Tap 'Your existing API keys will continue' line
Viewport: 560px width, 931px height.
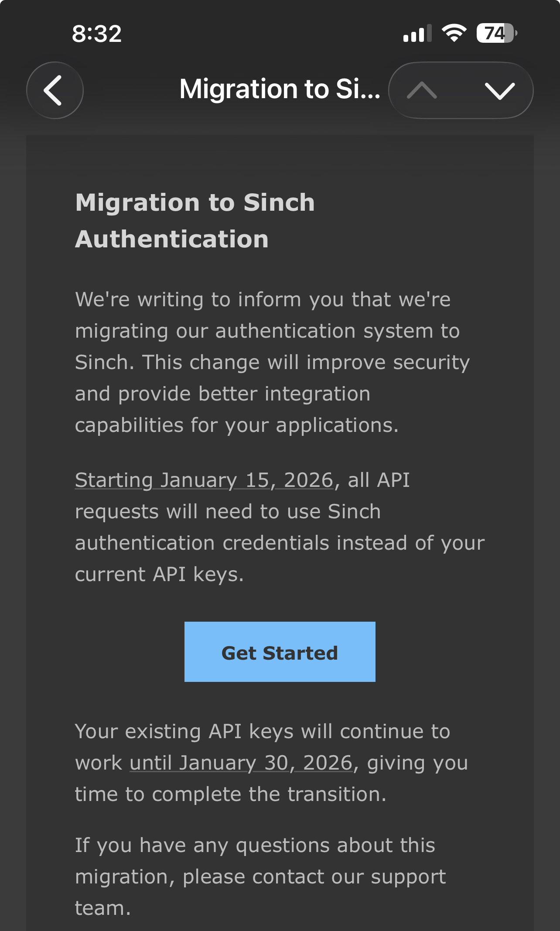(x=263, y=732)
